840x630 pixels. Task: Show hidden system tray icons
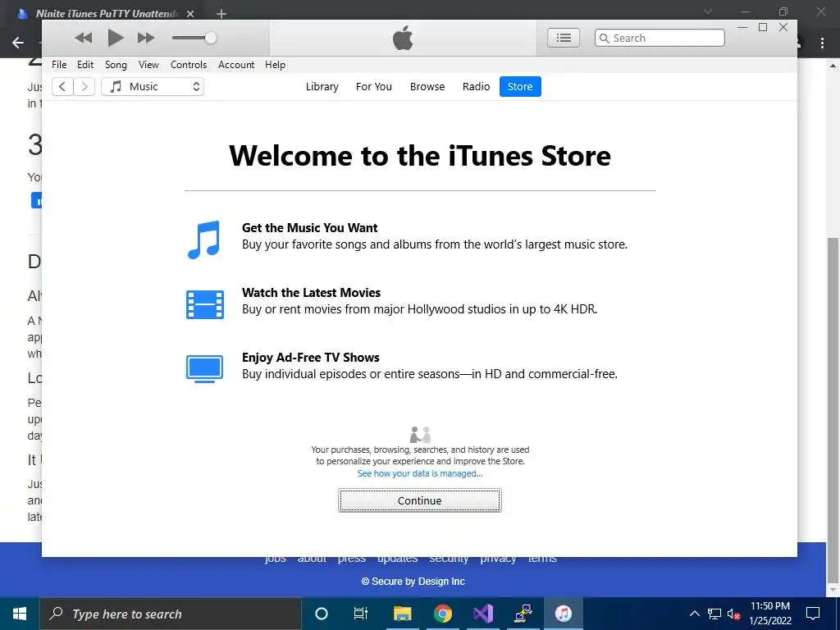point(694,614)
